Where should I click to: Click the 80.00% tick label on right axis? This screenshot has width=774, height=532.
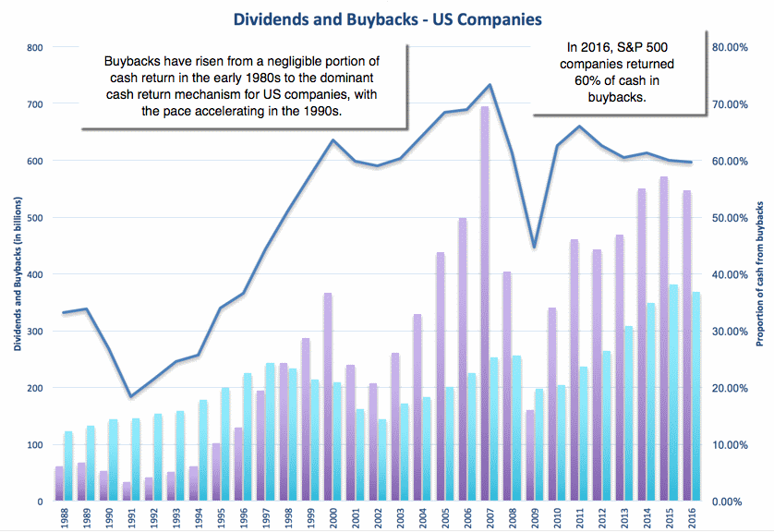pyautogui.click(x=727, y=47)
